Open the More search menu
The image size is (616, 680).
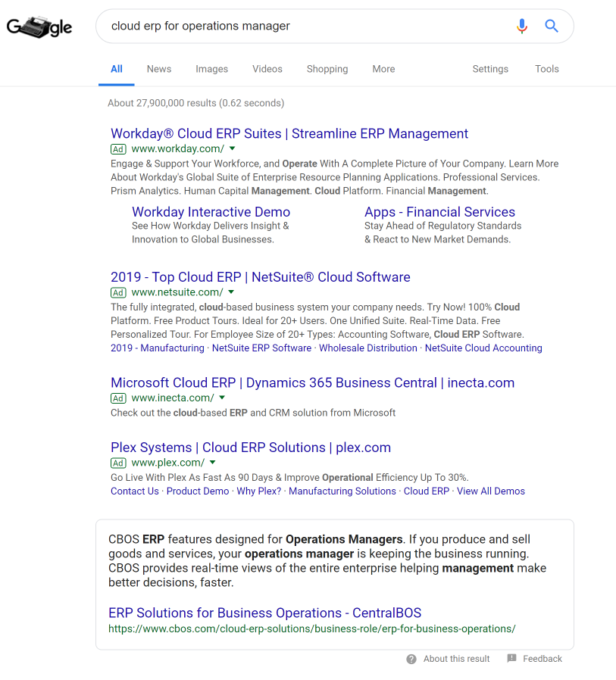[383, 69]
